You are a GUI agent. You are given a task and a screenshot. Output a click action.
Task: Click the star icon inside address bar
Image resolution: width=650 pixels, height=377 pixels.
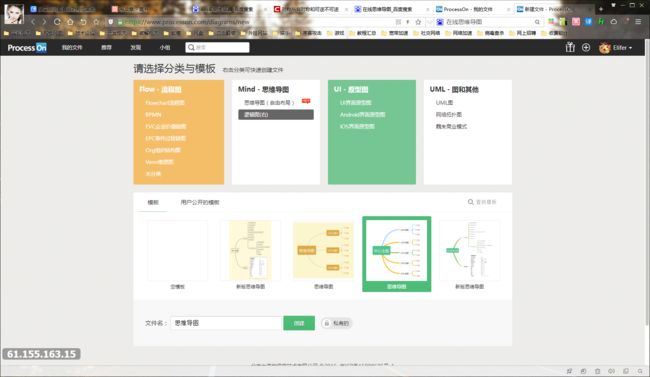point(418,22)
